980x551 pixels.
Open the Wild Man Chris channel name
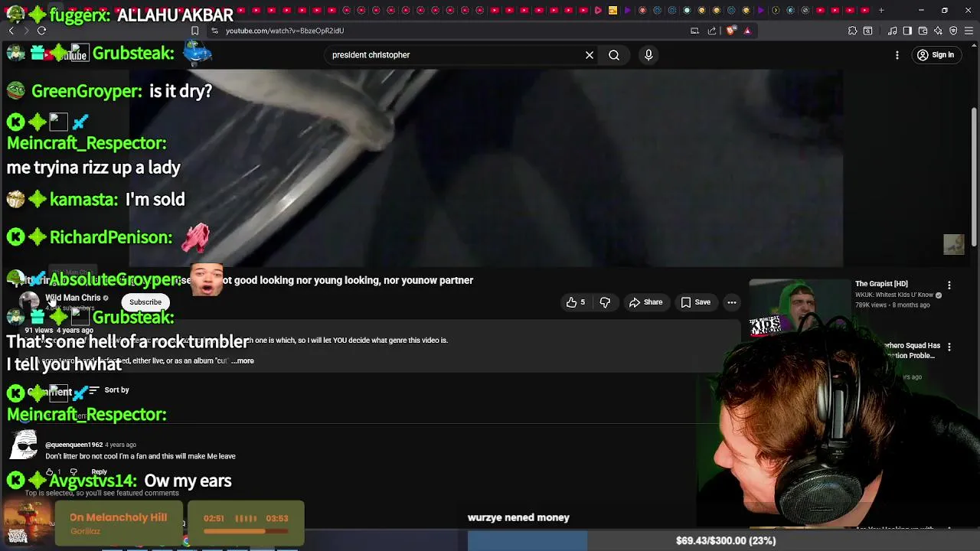[73, 298]
